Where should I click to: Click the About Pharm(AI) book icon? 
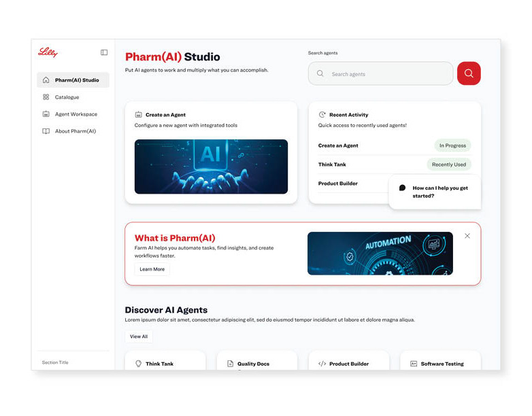point(46,131)
